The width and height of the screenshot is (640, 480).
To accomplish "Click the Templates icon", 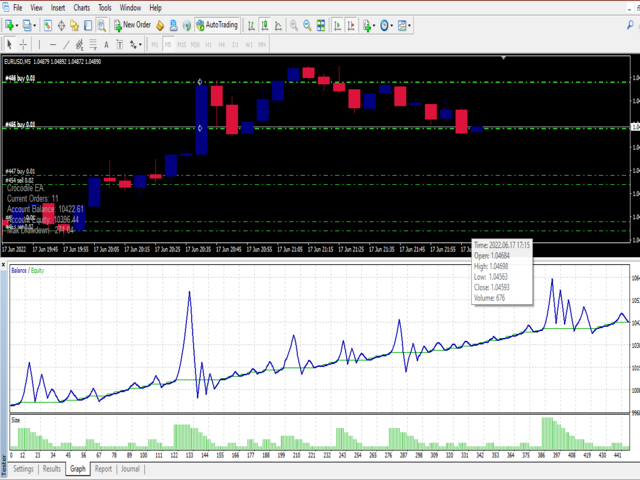I will [402, 26].
